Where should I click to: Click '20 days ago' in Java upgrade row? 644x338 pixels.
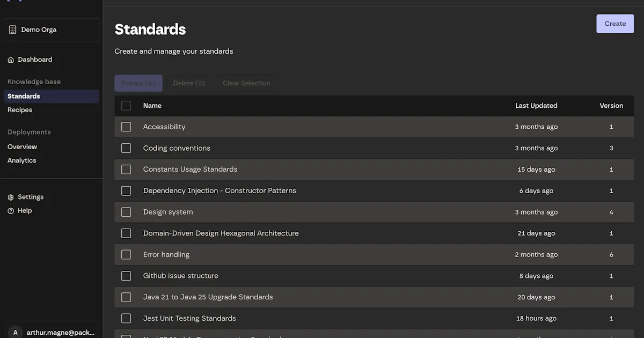coord(536,297)
